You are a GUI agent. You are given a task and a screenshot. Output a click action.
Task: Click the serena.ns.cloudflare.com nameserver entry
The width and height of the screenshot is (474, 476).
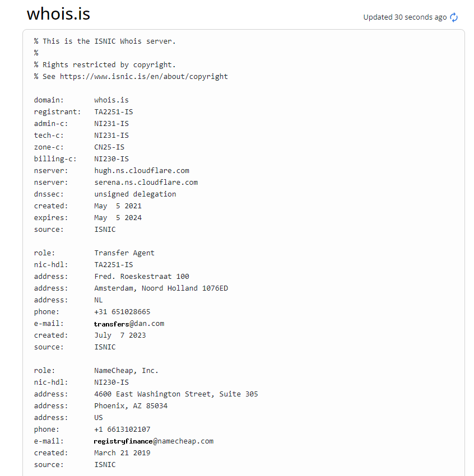coord(146,183)
